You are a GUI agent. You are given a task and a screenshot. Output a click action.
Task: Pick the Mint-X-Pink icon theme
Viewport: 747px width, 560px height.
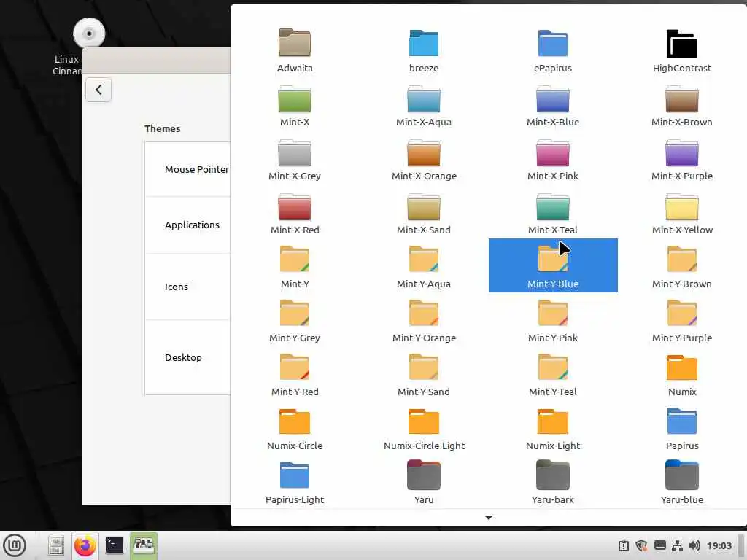point(553,157)
